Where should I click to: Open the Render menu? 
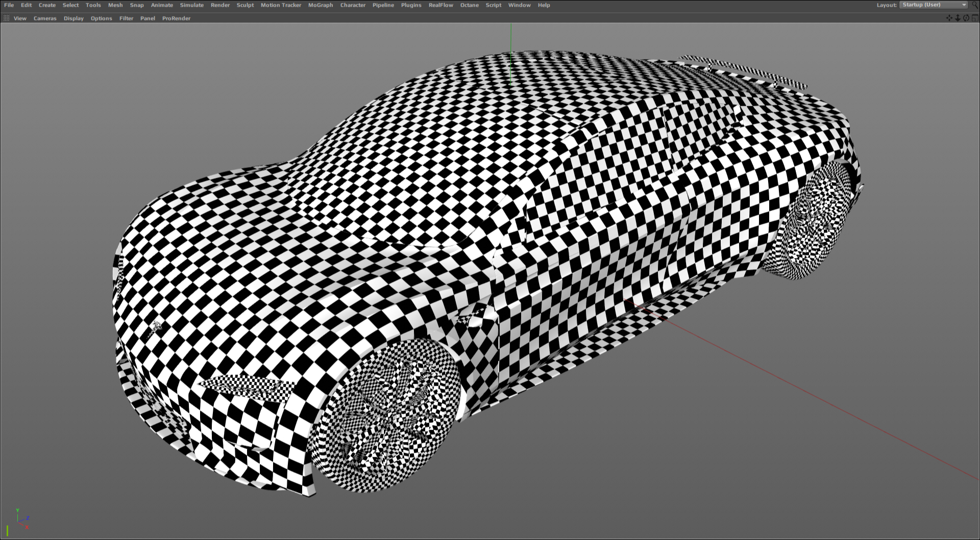pos(220,5)
